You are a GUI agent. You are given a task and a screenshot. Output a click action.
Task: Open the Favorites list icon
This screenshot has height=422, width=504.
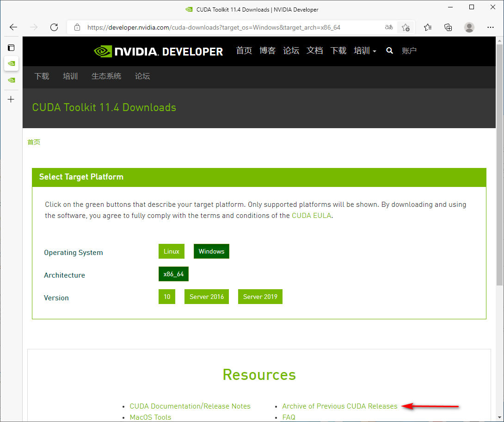[428, 27]
